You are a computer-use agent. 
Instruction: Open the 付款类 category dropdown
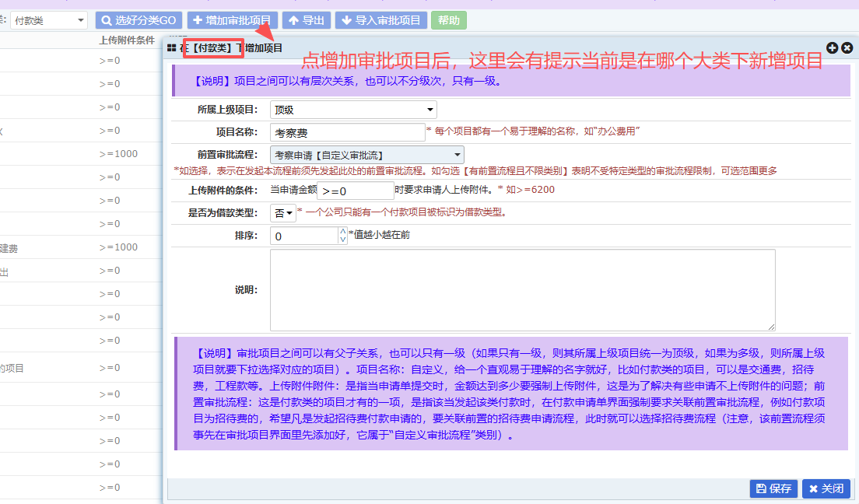[49, 21]
